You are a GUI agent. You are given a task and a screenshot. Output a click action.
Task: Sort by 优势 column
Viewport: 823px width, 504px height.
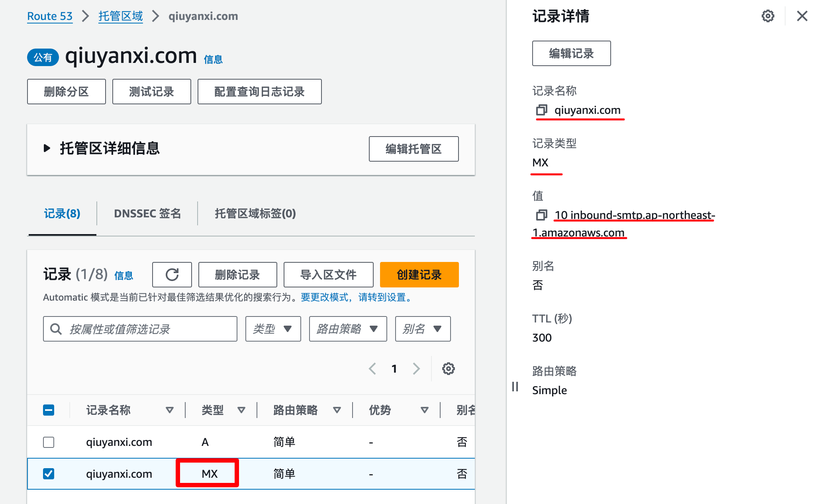(425, 410)
